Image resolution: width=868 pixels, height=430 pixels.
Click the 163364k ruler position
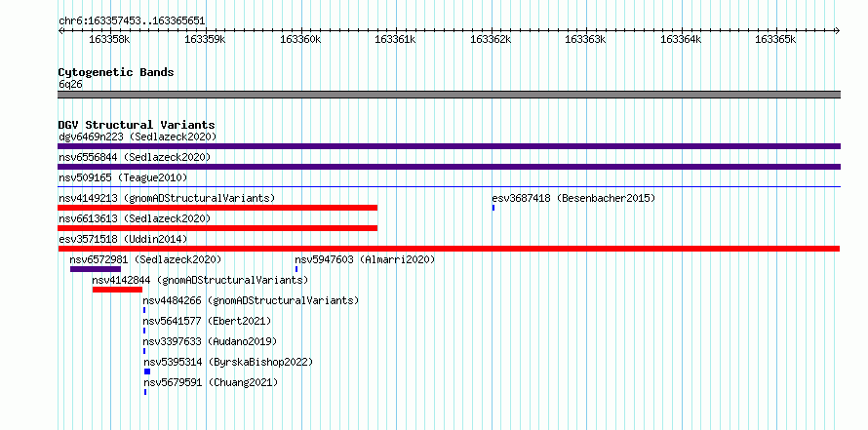(681, 39)
